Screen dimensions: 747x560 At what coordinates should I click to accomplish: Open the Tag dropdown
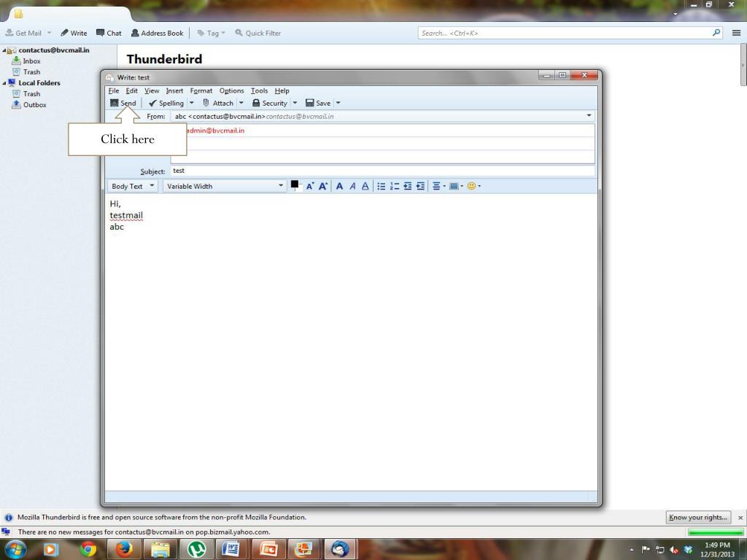tap(211, 33)
